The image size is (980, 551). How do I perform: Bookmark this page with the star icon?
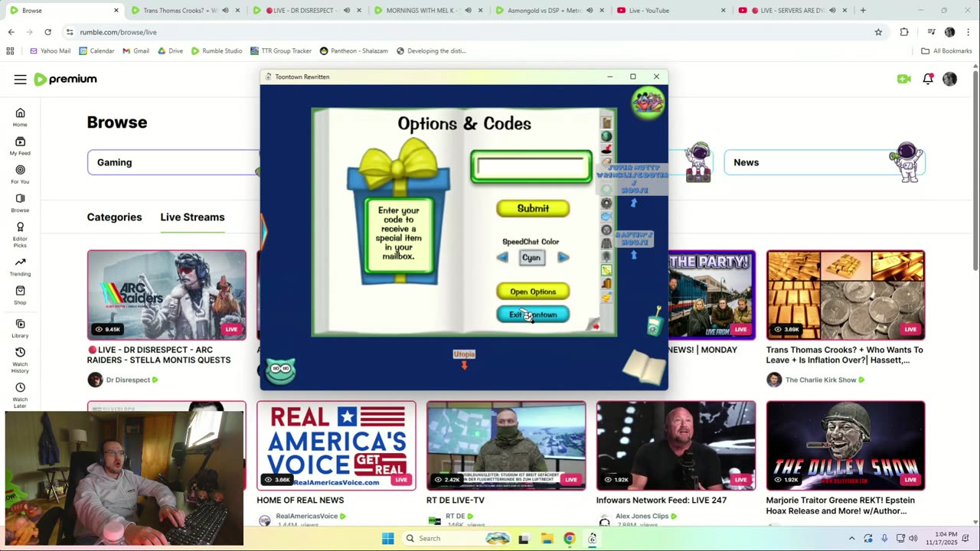click(878, 32)
